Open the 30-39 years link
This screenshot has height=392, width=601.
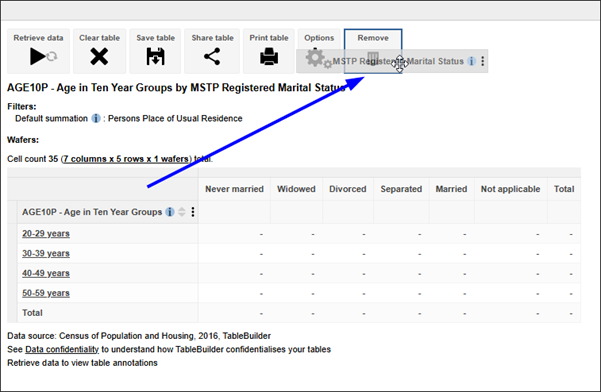pos(46,254)
